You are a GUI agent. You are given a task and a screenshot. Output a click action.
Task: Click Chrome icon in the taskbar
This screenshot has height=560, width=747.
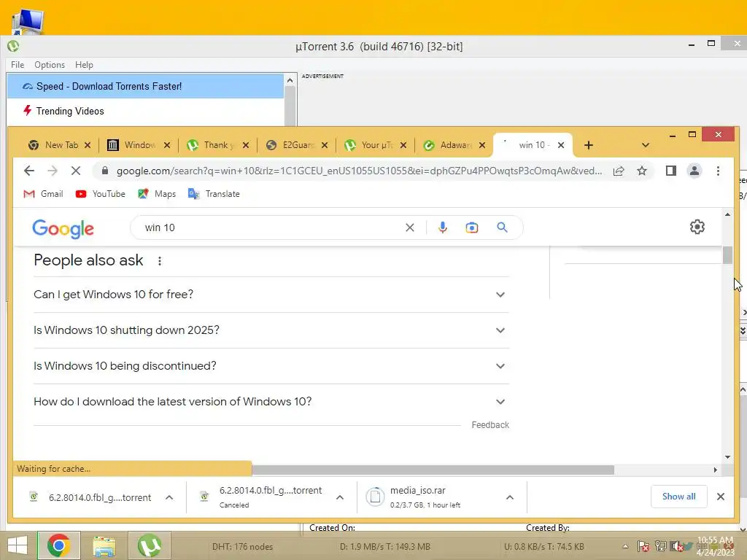pyautogui.click(x=58, y=545)
